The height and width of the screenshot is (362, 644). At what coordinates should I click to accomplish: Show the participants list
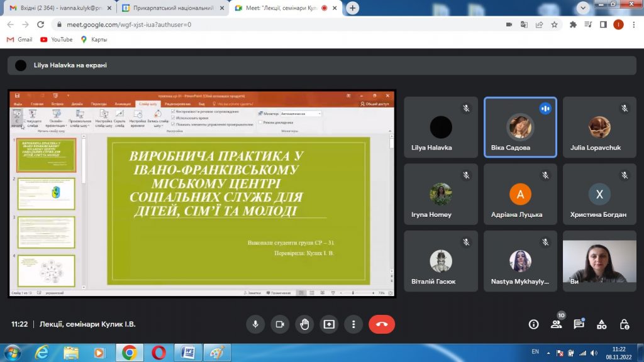556,324
